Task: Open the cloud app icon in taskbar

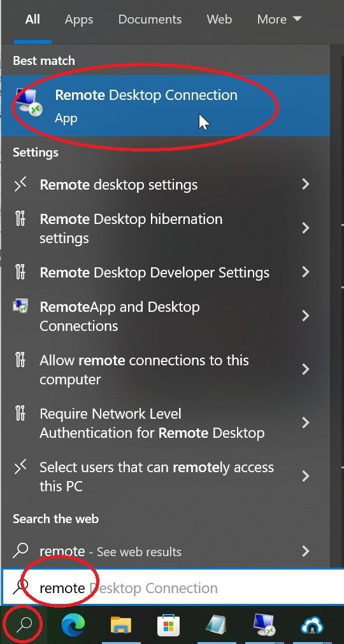Action: pos(312,626)
